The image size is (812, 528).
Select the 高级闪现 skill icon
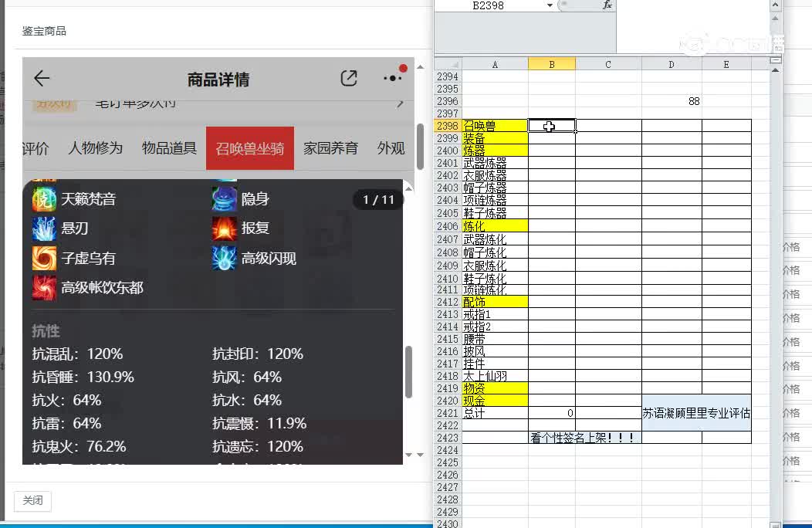(224, 258)
